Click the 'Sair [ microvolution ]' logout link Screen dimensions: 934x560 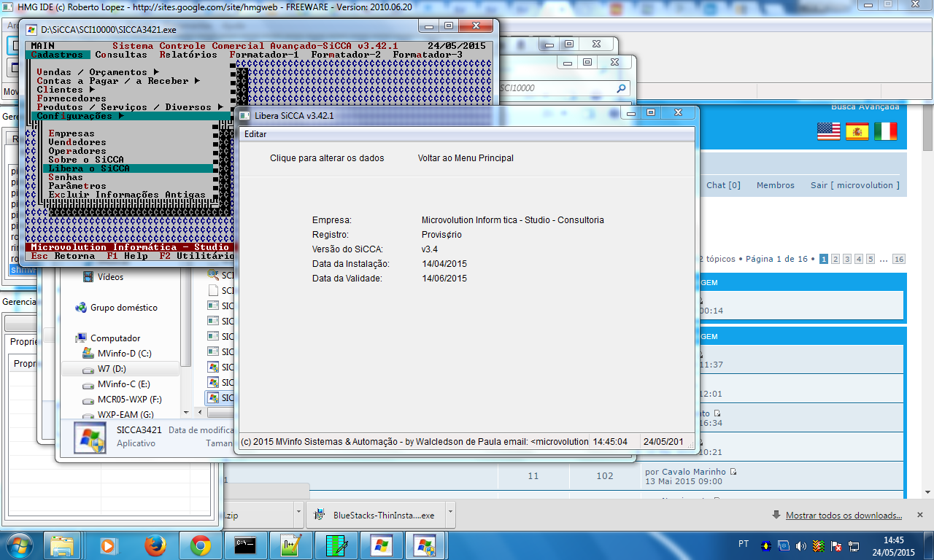[x=854, y=185]
